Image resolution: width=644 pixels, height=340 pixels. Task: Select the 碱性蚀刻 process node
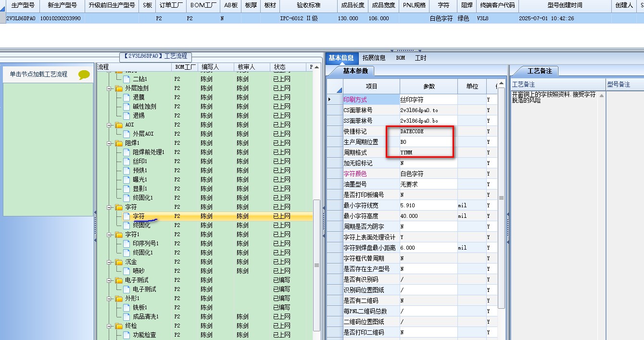pos(144,106)
